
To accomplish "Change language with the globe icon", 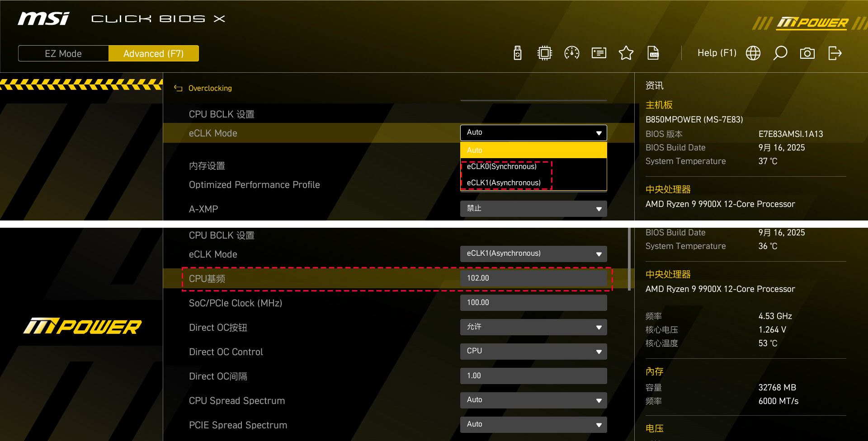I will [x=753, y=53].
